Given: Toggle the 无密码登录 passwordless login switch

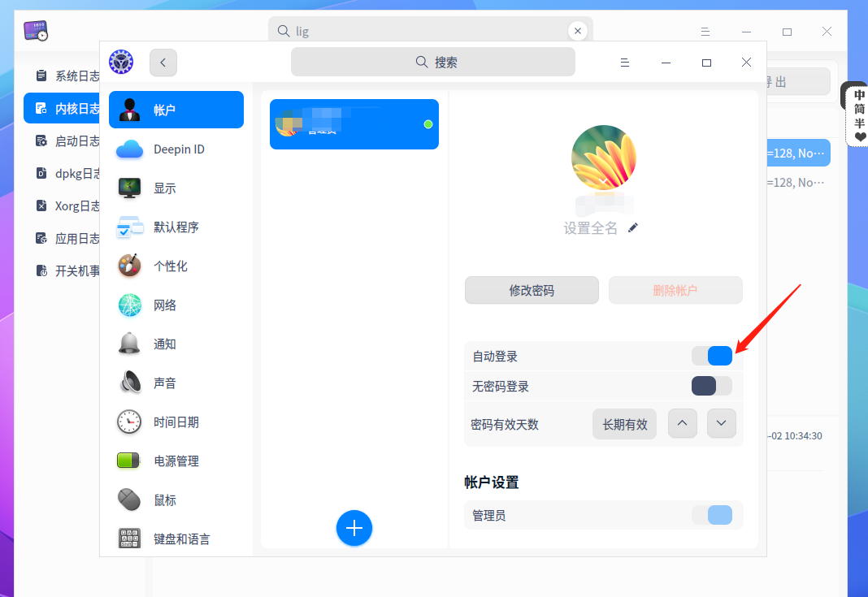Looking at the screenshot, I should click(x=712, y=386).
